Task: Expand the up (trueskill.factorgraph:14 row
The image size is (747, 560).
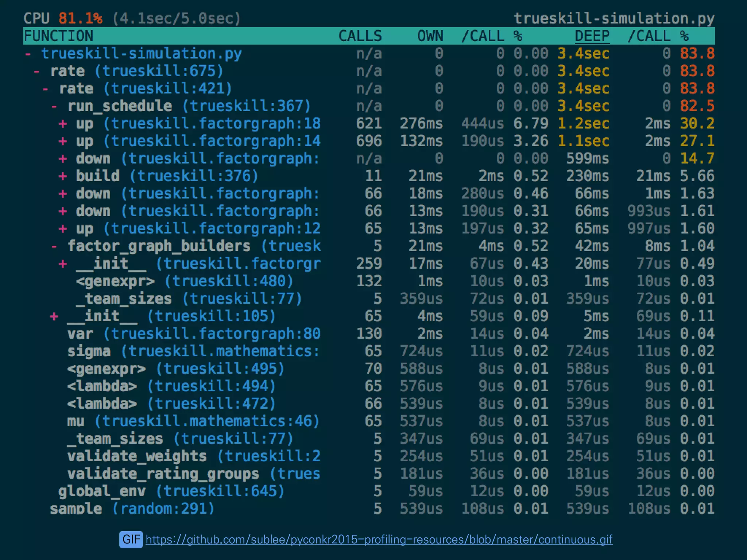Action: tap(63, 141)
